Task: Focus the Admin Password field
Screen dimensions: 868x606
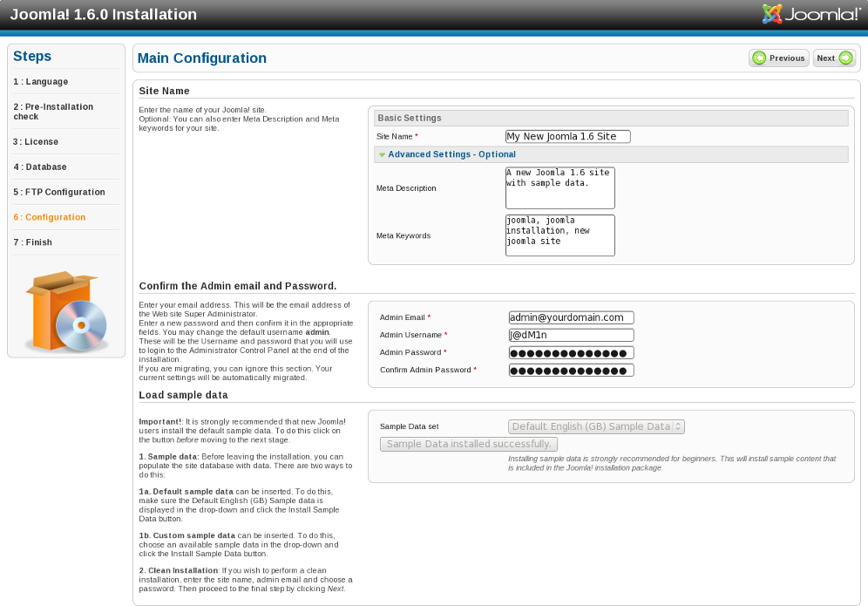Action: coord(572,353)
